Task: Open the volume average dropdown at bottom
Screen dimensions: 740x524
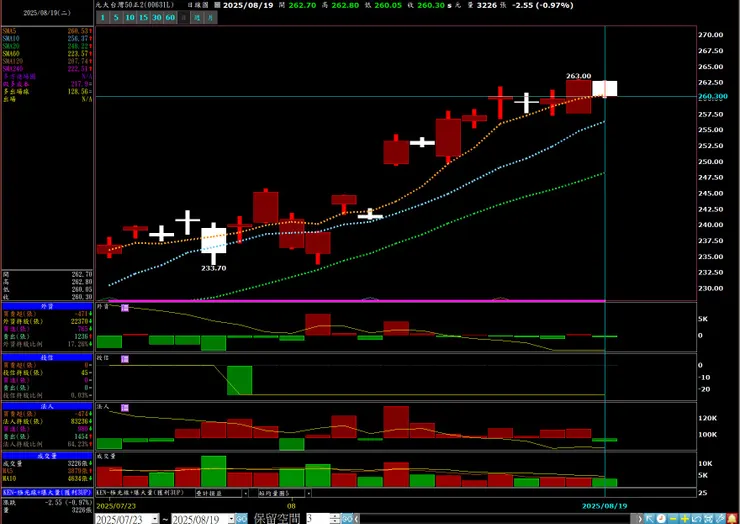Action: (308, 493)
